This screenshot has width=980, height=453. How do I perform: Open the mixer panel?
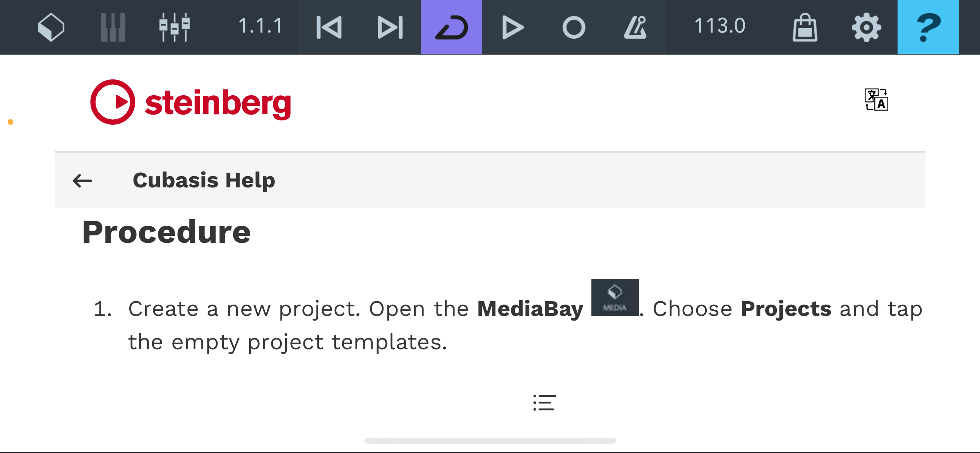(174, 27)
